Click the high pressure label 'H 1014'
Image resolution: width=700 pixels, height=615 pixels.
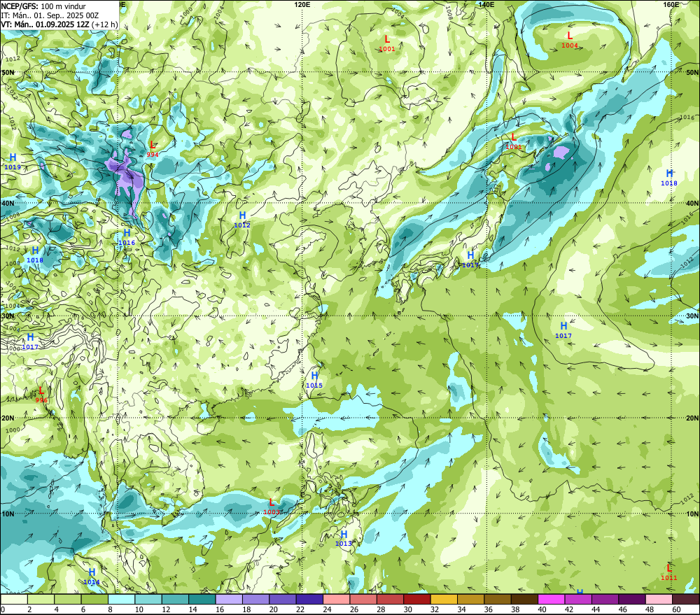click(x=92, y=577)
